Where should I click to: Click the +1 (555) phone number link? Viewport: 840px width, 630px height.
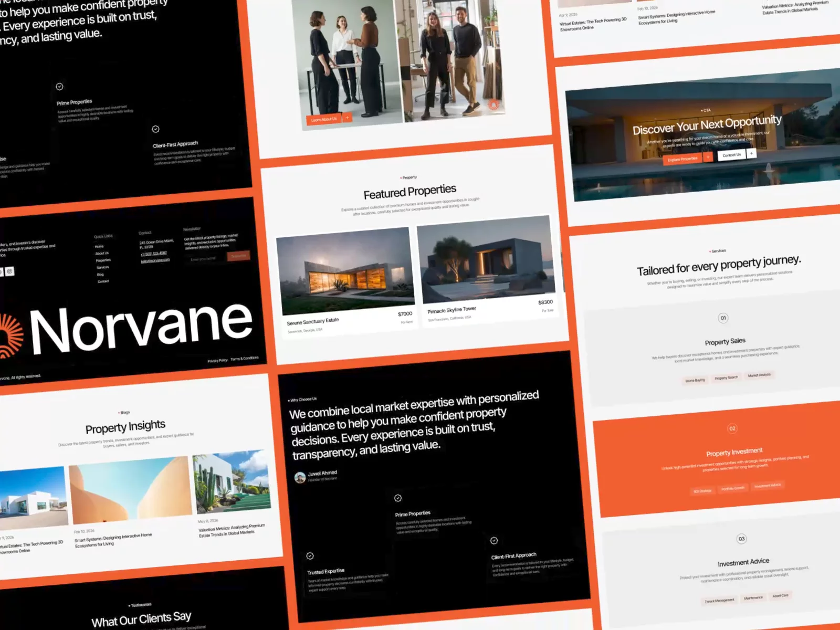[154, 254]
